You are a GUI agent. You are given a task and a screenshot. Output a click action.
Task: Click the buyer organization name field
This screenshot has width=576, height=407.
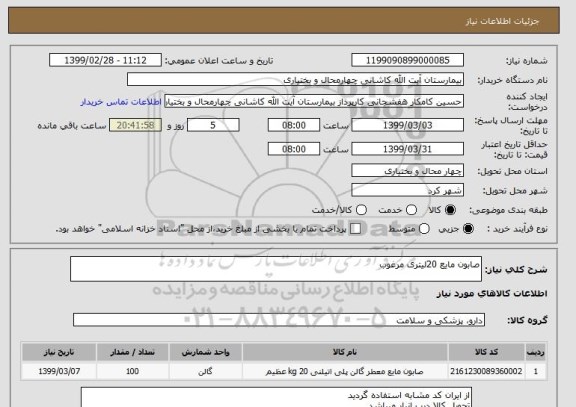click(x=295, y=79)
